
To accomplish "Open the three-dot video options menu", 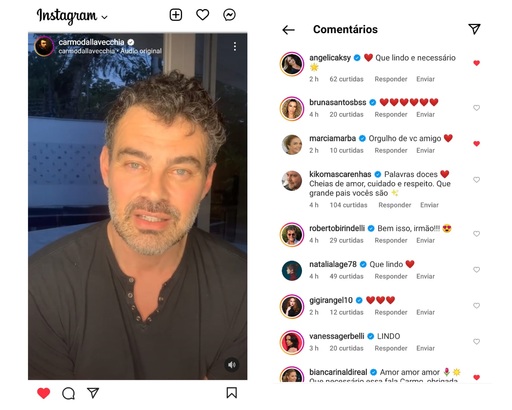I will [235, 46].
